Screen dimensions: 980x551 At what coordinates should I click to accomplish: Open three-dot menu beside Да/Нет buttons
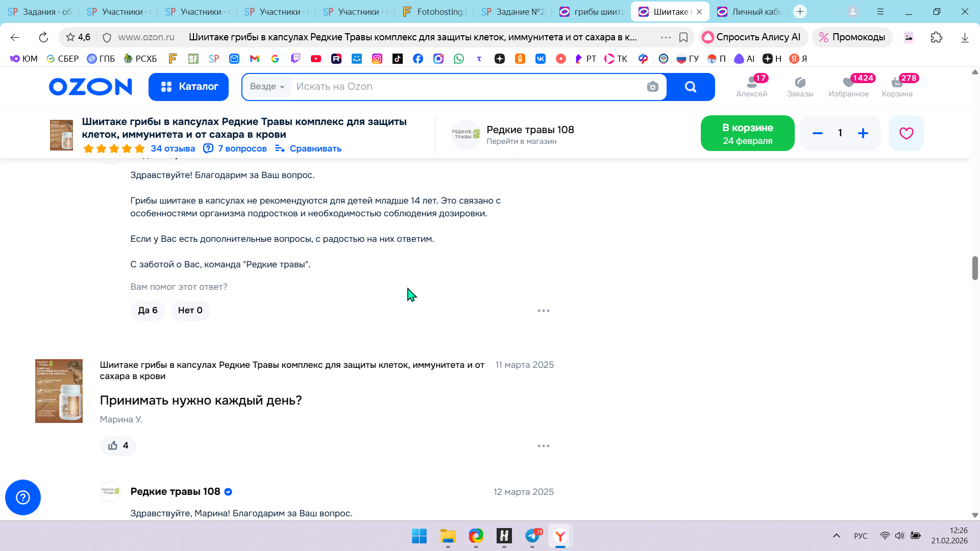tap(543, 311)
